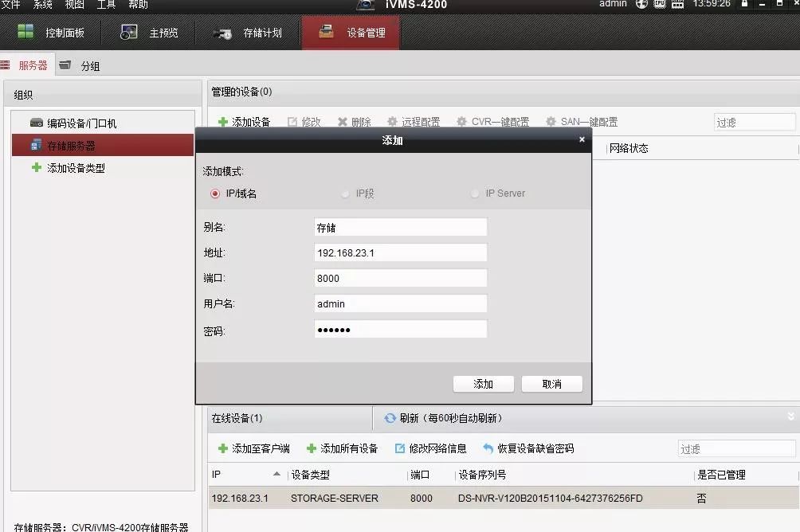
Task: Click the 删除 X icon
Action: tap(343, 122)
